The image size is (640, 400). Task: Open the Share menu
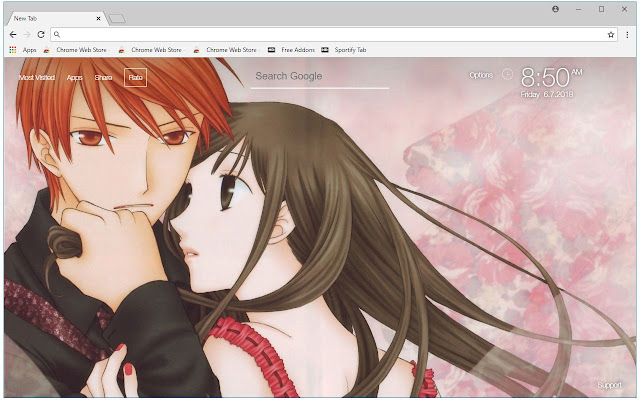tap(103, 78)
